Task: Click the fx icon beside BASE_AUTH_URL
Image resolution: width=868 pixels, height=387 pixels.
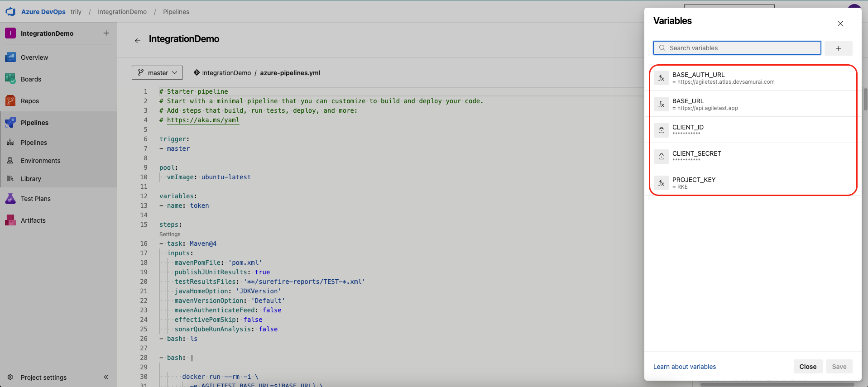Action: tap(662, 78)
